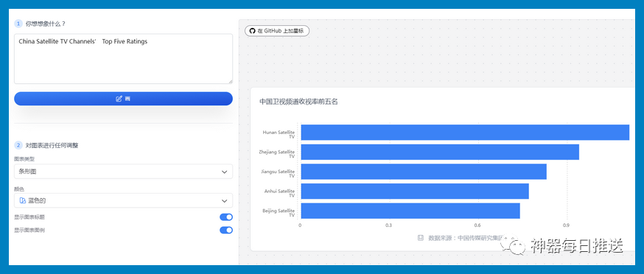This screenshot has height=274, width=644.
Task: Click the 对图表进行任何调整 step heading
Action: point(52,145)
